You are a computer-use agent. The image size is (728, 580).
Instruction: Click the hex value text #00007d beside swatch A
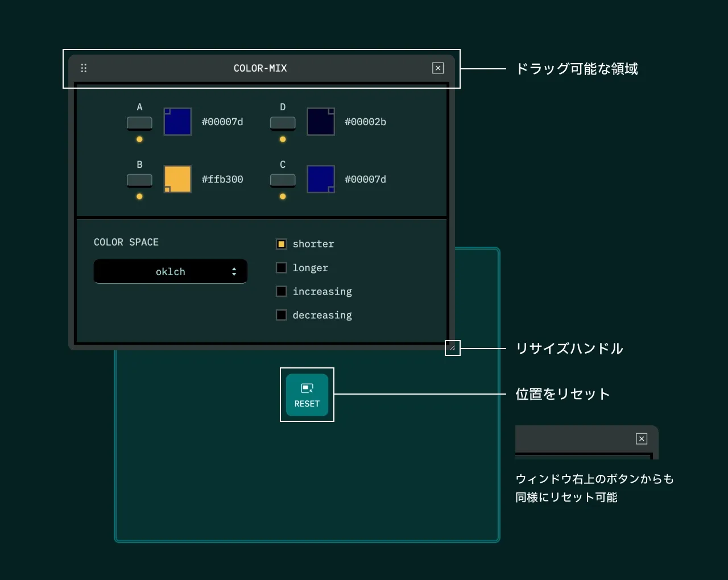[222, 122]
